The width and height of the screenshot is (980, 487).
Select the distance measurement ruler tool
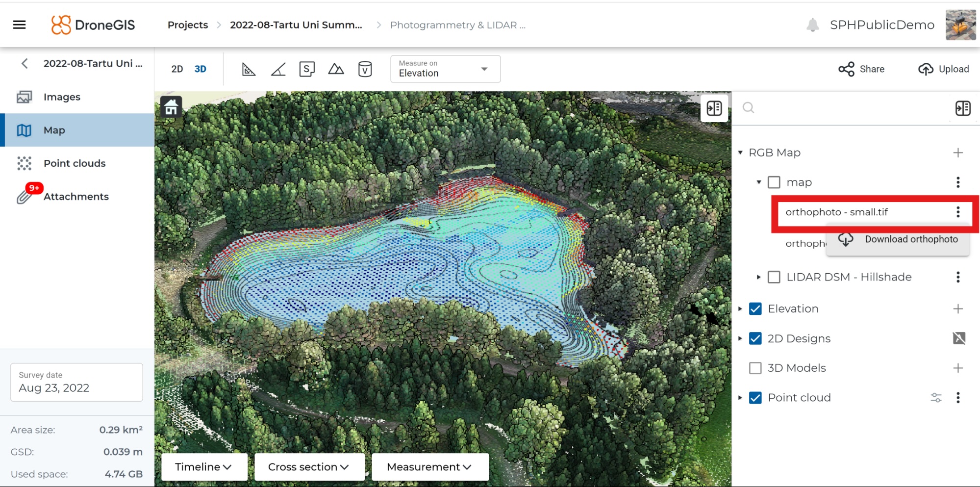coord(249,69)
